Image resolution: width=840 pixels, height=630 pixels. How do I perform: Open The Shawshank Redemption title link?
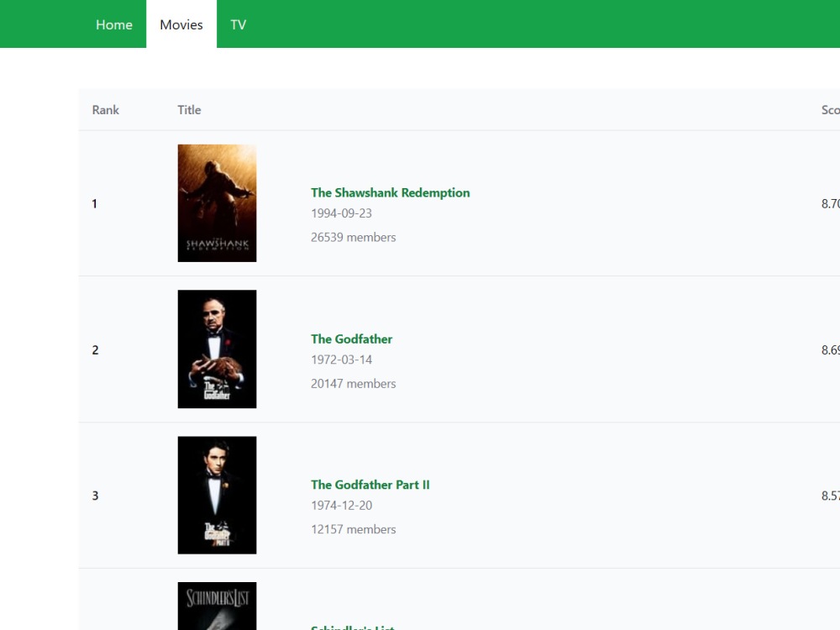[x=390, y=193]
